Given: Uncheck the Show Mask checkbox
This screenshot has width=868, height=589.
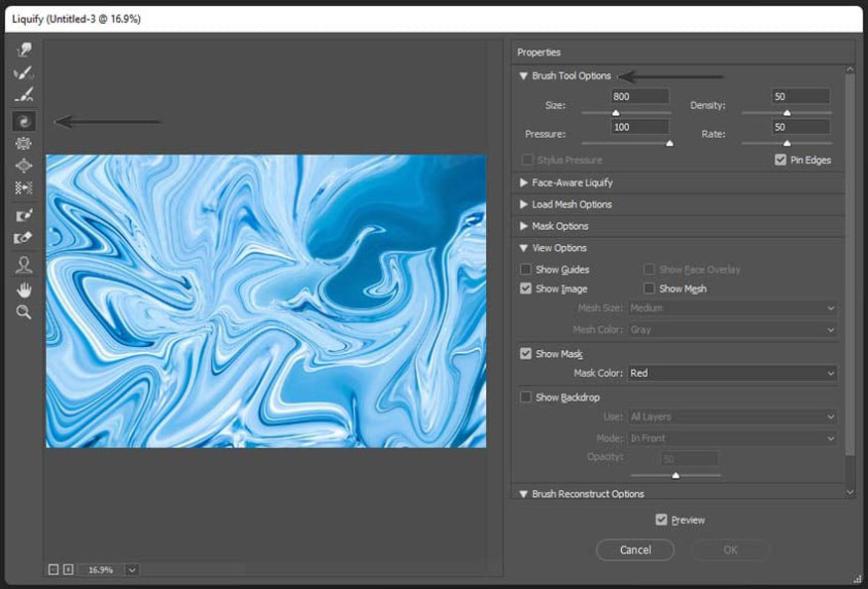Looking at the screenshot, I should pos(526,354).
